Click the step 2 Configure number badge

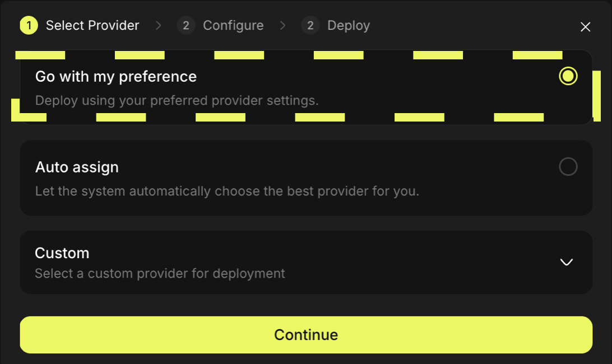coord(186,25)
